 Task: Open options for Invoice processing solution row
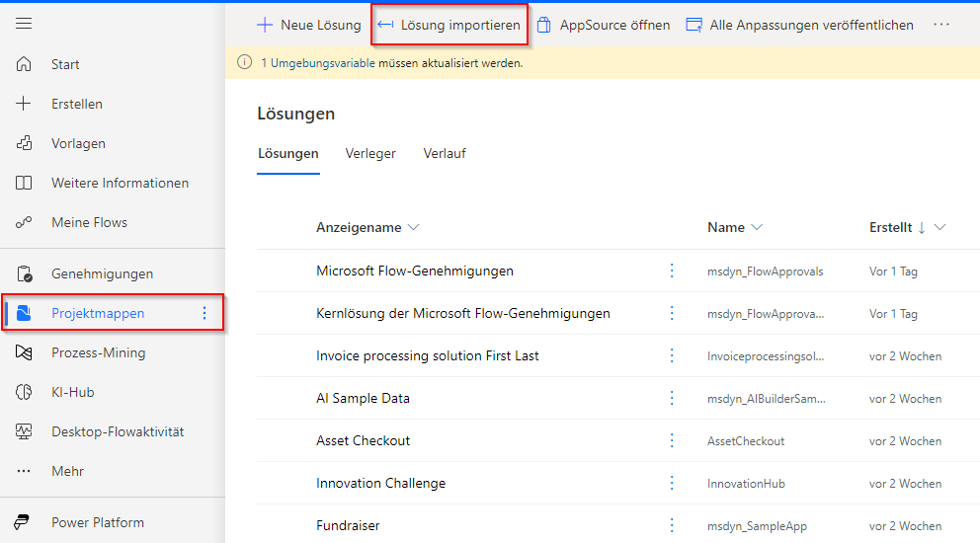(672, 355)
